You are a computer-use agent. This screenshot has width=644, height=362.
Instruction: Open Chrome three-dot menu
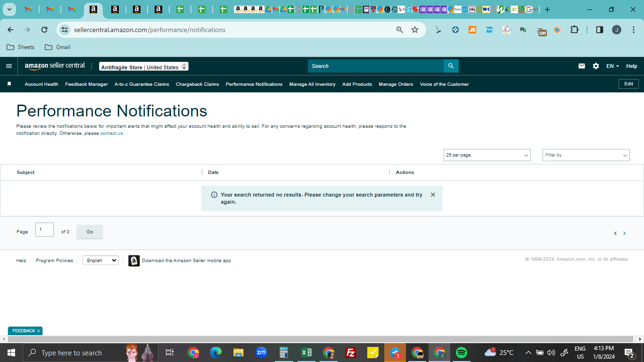[x=633, y=30]
